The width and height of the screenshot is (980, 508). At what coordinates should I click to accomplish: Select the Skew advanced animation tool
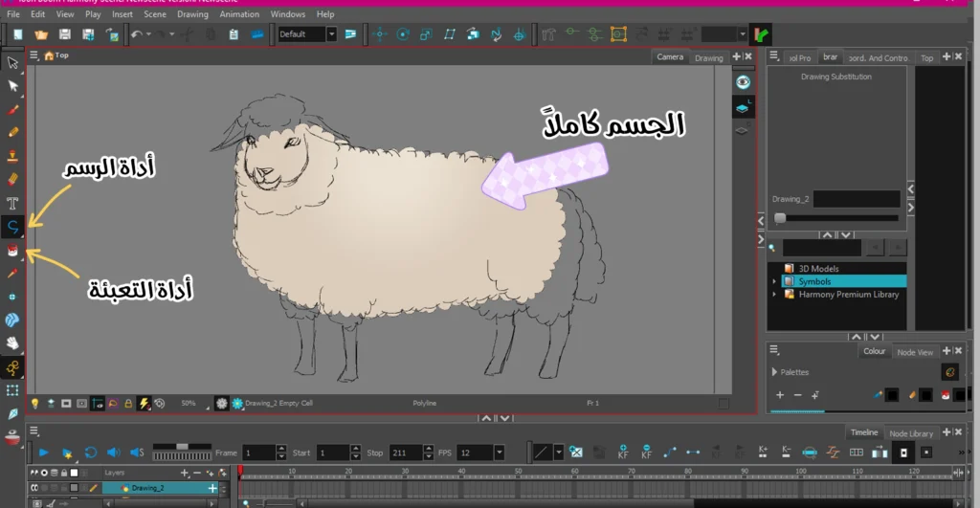click(x=450, y=34)
